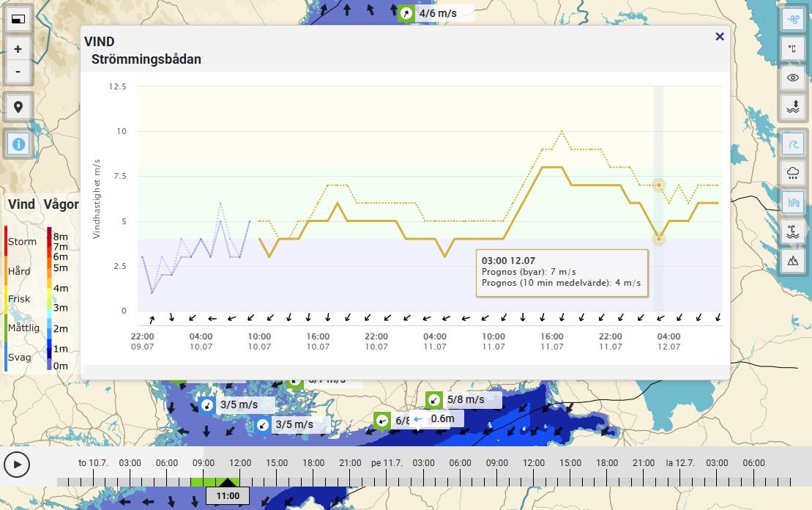This screenshot has width=812, height=510.
Task: Click the location pin button
Action: point(18,107)
